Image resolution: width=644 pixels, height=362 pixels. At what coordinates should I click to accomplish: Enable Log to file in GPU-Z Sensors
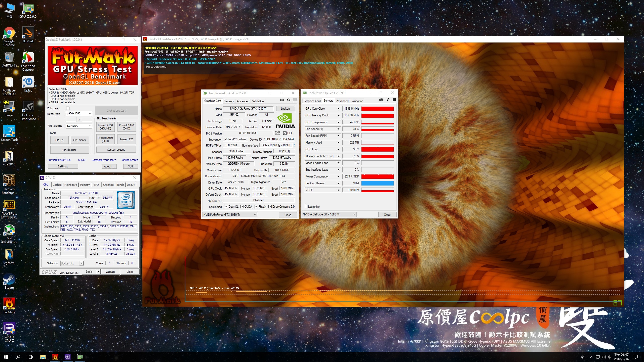[306, 207]
